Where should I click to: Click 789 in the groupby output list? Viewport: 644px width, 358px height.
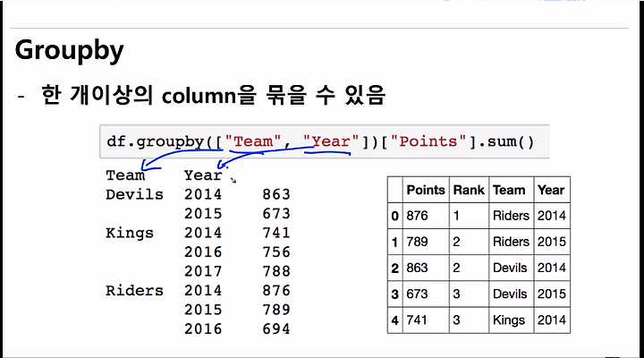[x=276, y=310]
